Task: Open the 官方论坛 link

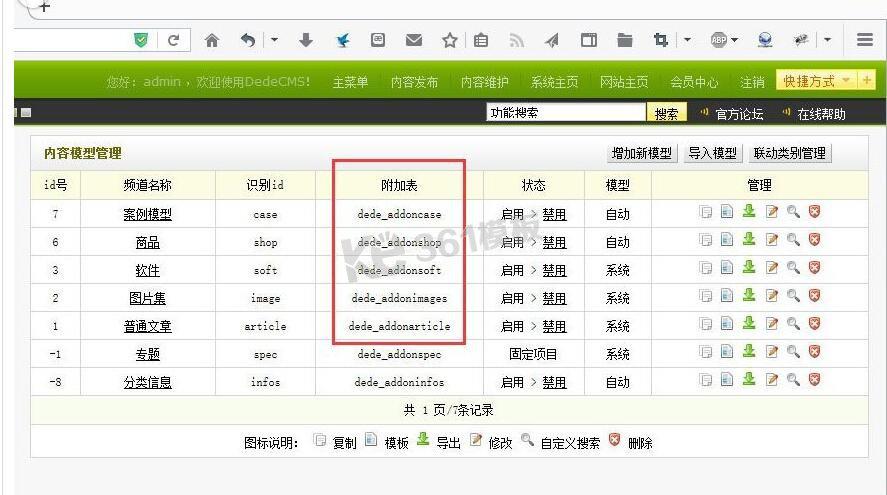Action: (x=739, y=114)
